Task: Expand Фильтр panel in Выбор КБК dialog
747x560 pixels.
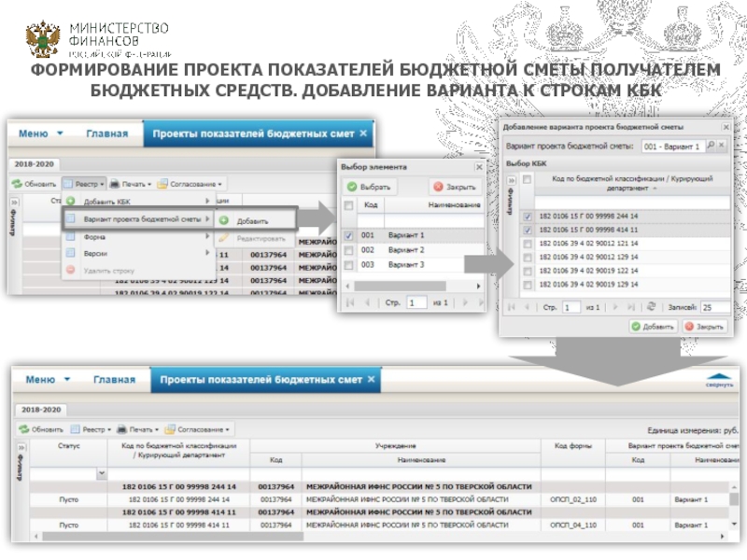Action: point(511,180)
